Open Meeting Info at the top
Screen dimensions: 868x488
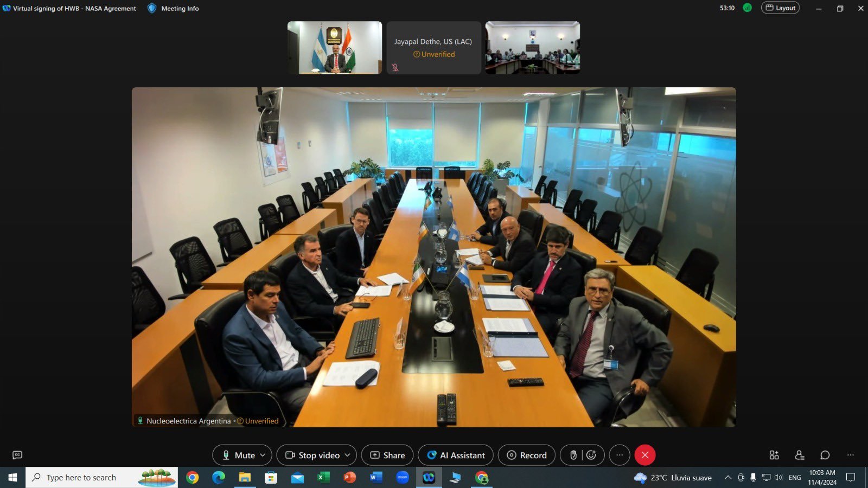(x=174, y=8)
